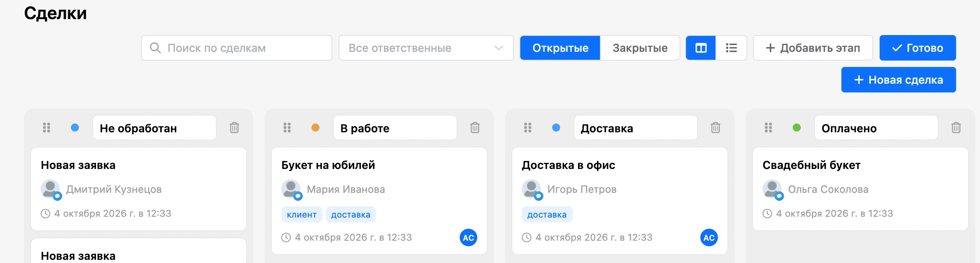Click the Мария Иванова contact name

pyautogui.click(x=346, y=189)
